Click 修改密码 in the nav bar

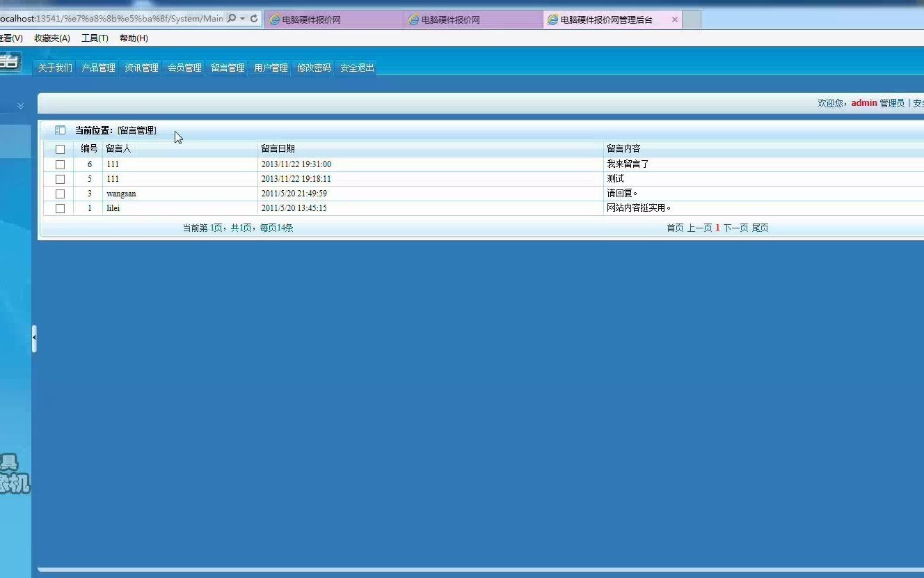(314, 68)
